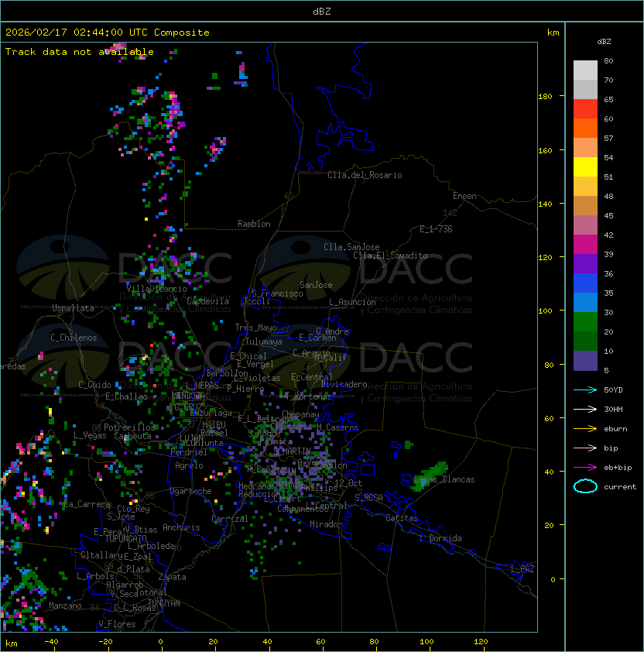Click the '30HM' legend label

point(613,410)
